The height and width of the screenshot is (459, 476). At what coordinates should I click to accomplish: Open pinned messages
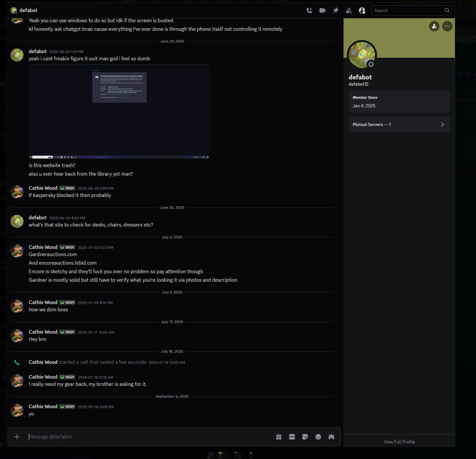[336, 11]
